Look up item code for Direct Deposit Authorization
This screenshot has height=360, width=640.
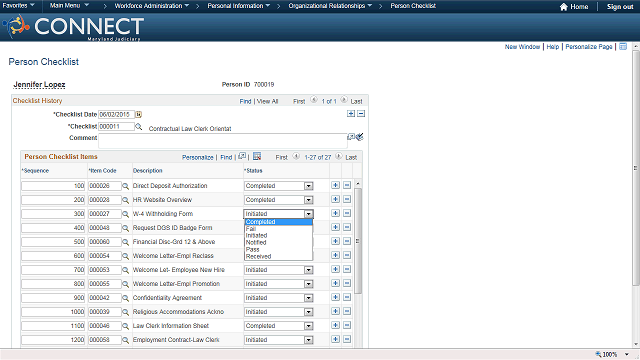[126, 186]
